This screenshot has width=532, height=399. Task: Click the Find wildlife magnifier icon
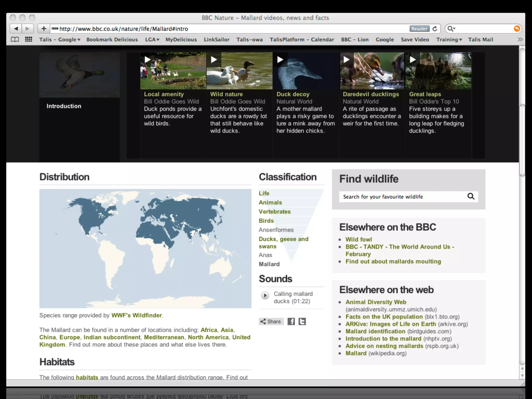[471, 196]
